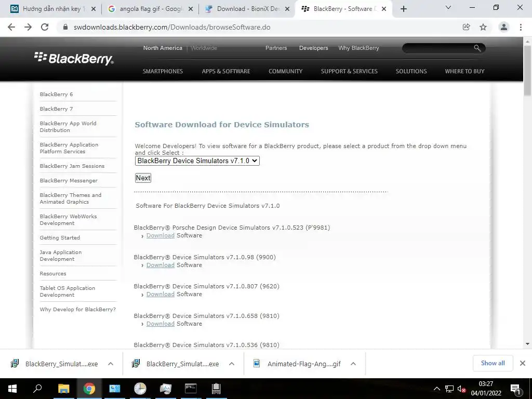Open the notification center icon
532x399 pixels.
[x=515, y=389]
